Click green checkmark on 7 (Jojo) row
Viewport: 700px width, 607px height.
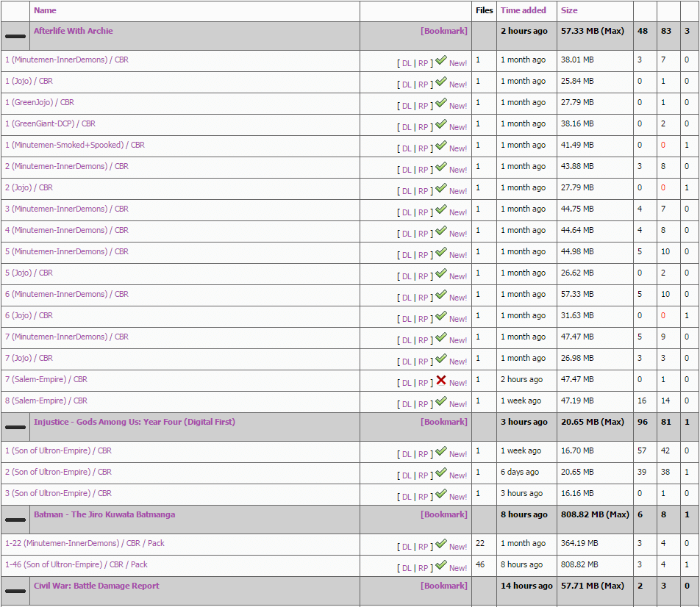coord(441,359)
